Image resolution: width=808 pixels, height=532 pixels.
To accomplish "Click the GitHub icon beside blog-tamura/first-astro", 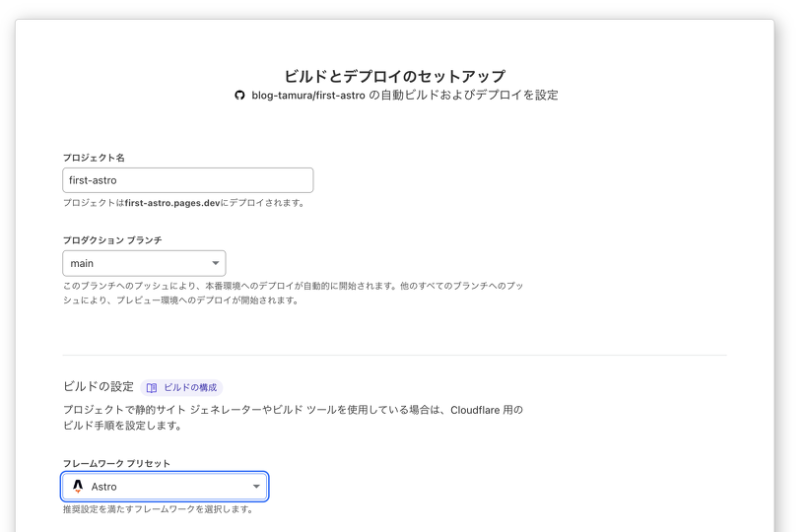I will (x=239, y=96).
